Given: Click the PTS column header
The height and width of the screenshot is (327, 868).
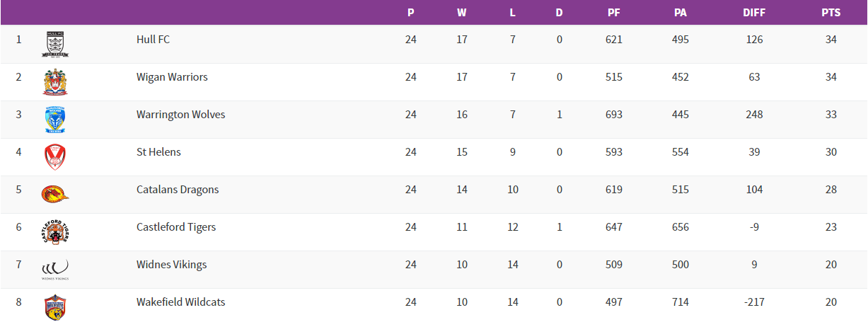Looking at the screenshot, I should [x=831, y=13].
